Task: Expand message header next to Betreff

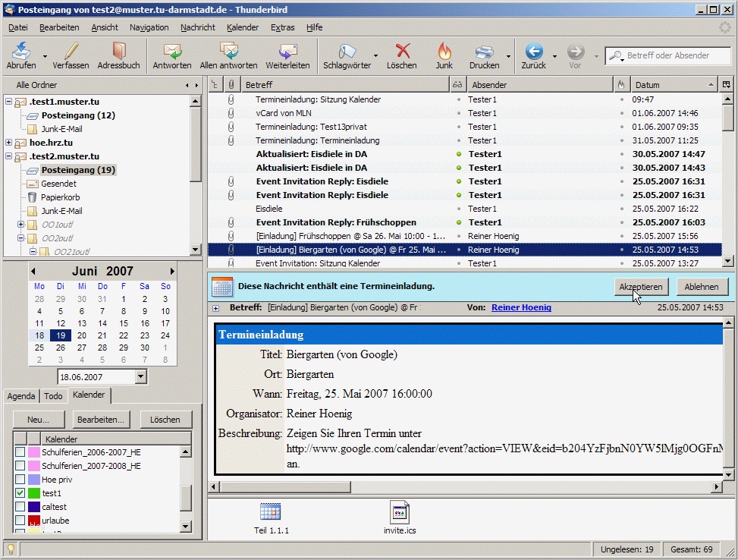Action: [215, 308]
